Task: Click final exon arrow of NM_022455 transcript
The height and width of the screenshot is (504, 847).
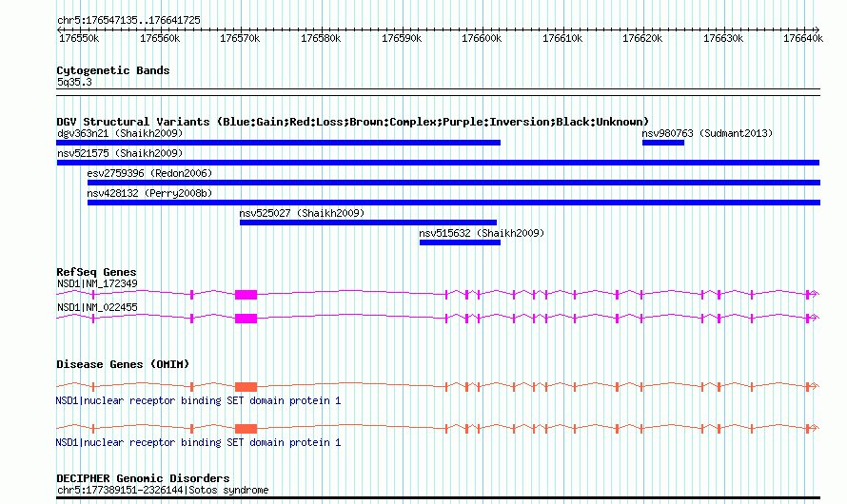Action: coord(813,319)
